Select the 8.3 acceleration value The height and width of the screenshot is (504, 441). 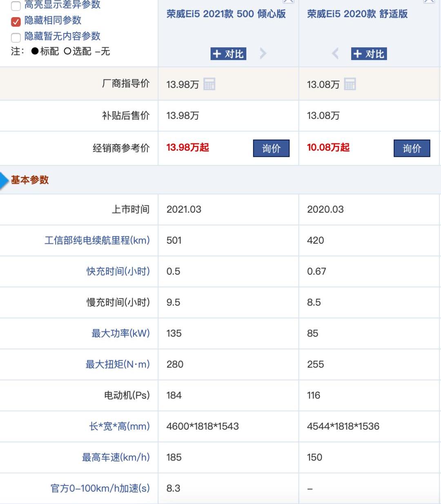coord(173,489)
